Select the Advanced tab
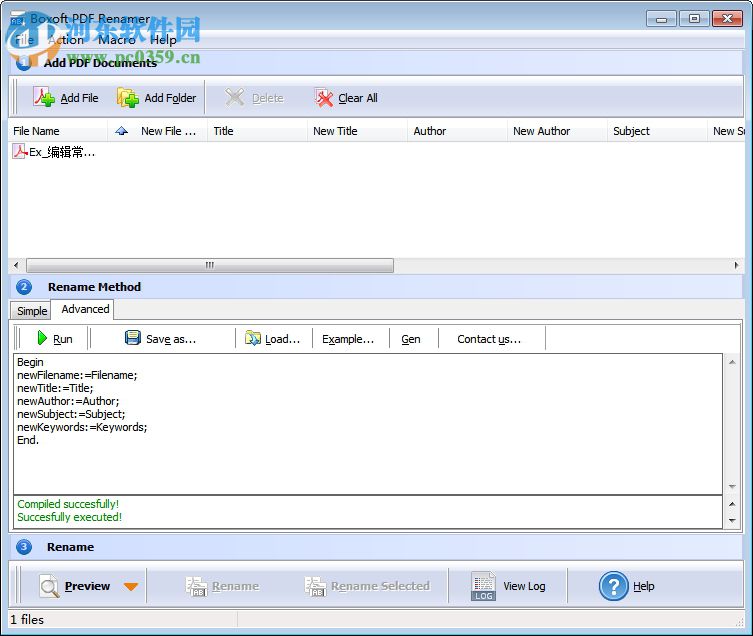 point(85,309)
